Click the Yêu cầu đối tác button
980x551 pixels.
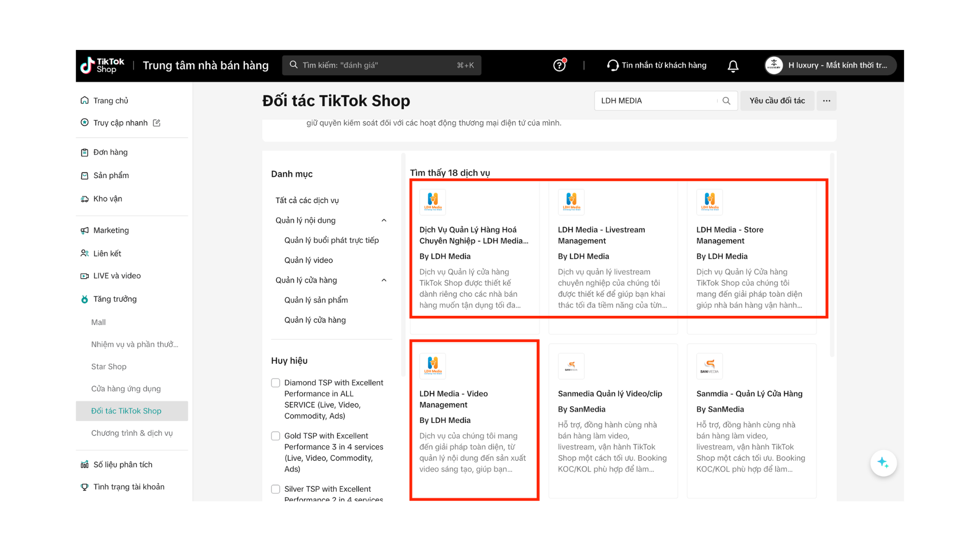pyautogui.click(x=777, y=101)
